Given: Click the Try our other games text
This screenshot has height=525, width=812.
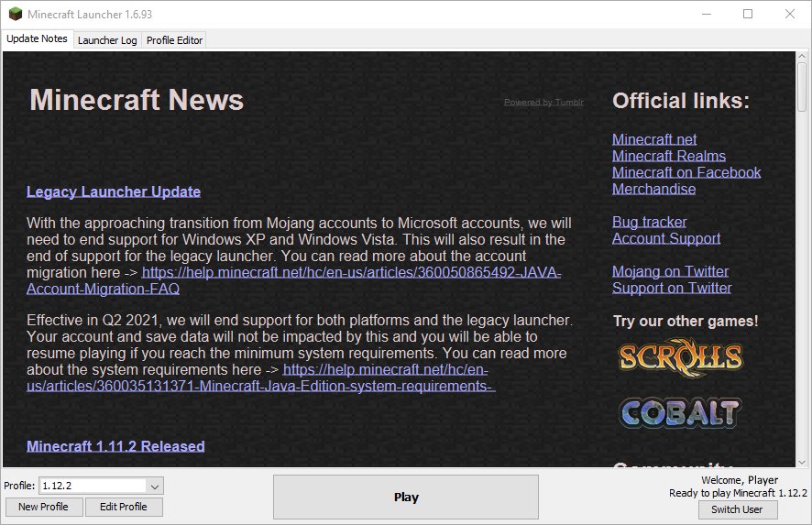Looking at the screenshot, I should coord(686,321).
